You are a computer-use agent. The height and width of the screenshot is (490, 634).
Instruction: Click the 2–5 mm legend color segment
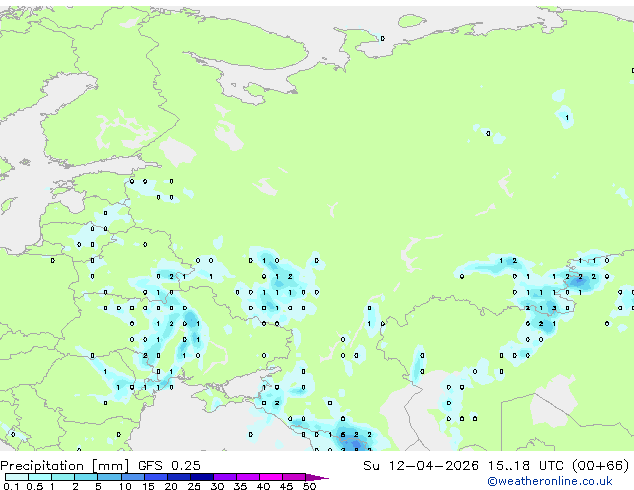[86, 477]
